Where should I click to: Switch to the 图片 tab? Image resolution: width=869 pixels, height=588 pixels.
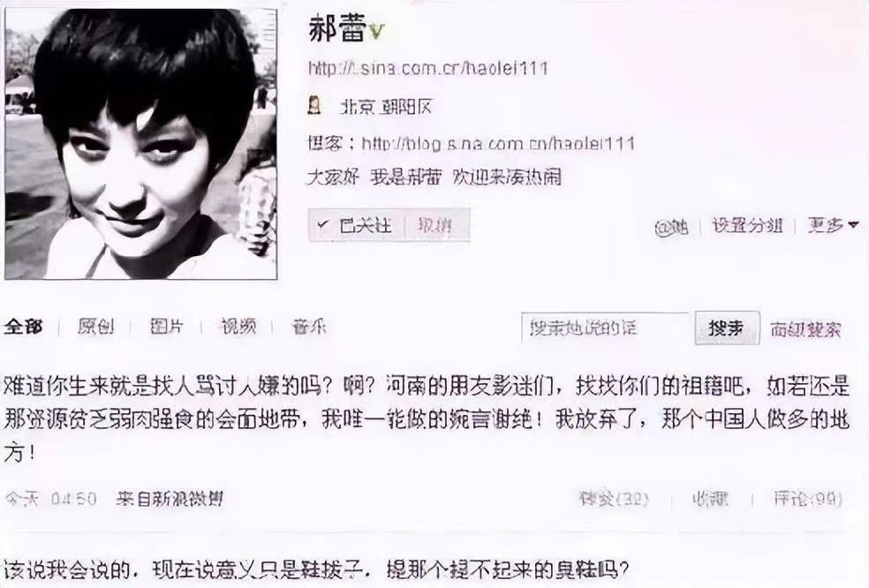166,327
